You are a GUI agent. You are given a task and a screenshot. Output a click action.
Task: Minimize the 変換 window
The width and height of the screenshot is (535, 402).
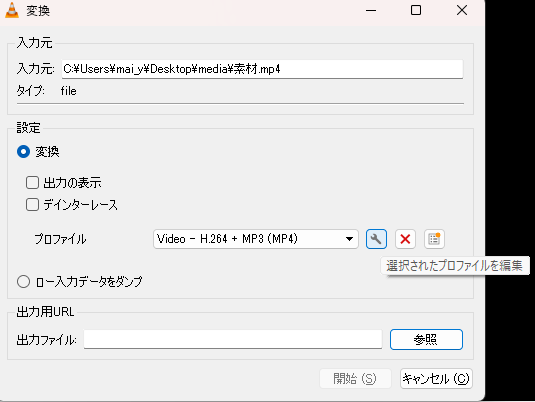pos(371,11)
